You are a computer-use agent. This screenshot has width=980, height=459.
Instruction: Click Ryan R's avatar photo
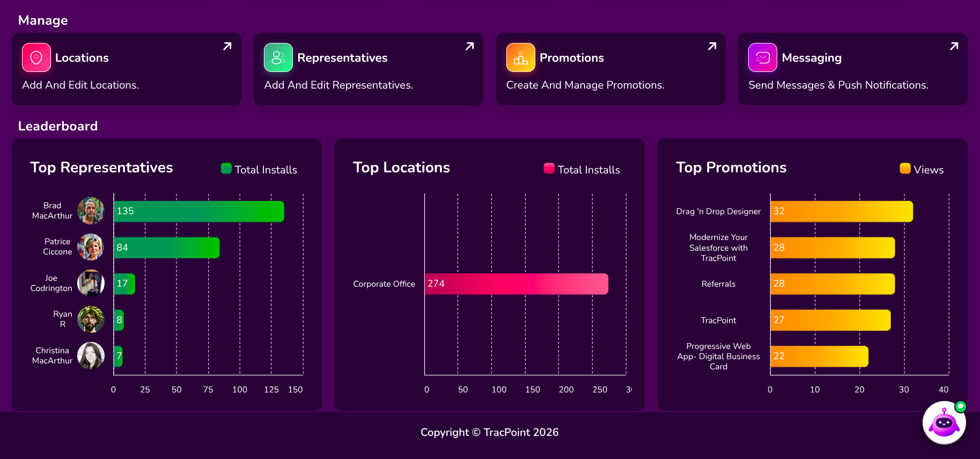tap(91, 319)
